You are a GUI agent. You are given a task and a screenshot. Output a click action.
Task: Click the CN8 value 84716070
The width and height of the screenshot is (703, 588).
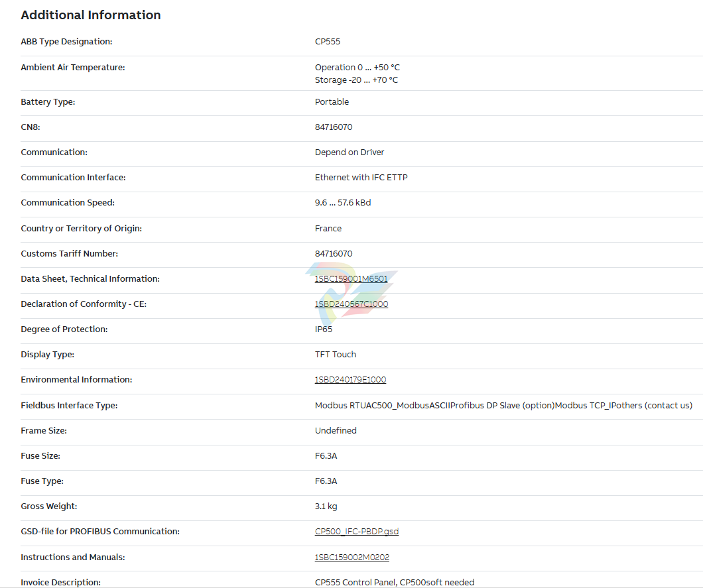tap(334, 127)
